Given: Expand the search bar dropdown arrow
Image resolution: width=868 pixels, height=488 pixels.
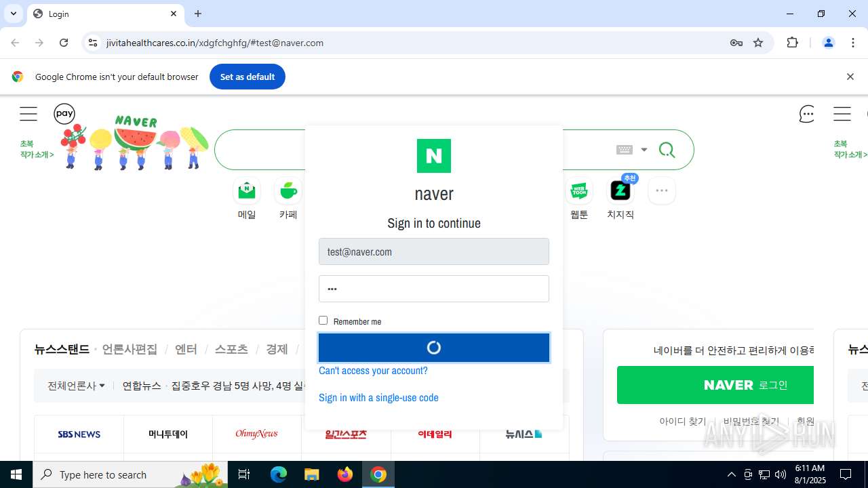Looking at the screenshot, I should pos(644,150).
